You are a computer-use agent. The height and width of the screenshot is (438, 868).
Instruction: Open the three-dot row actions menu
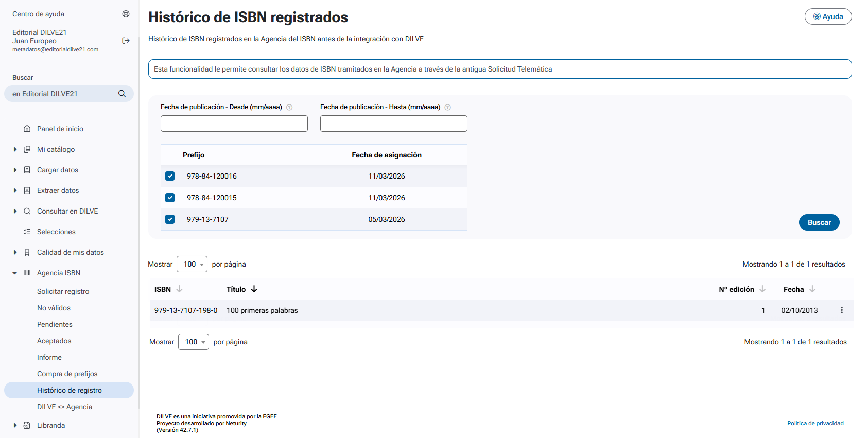click(841, 310)
